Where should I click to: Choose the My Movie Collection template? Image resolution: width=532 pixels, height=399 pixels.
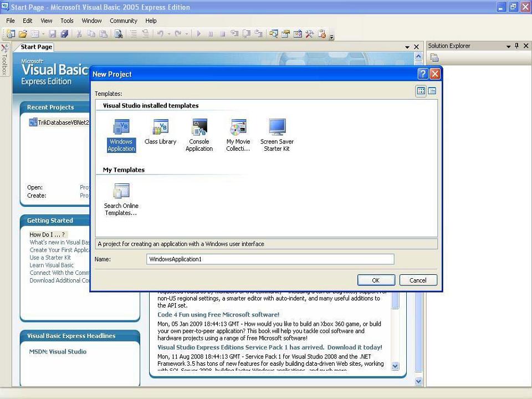238,135
